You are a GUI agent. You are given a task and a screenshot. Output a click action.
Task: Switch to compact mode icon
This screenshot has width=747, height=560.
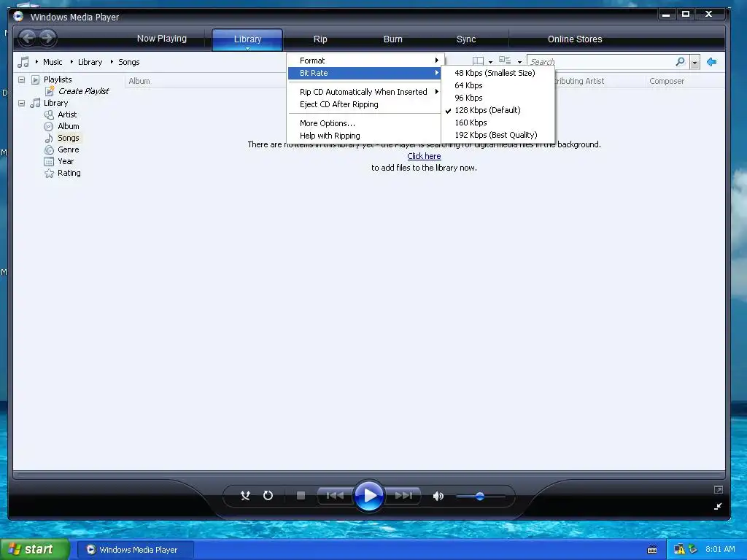[718, 506]
